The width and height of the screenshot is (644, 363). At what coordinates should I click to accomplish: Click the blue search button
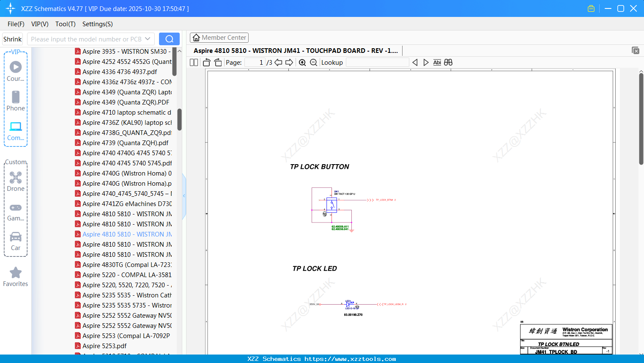point(169,39)
